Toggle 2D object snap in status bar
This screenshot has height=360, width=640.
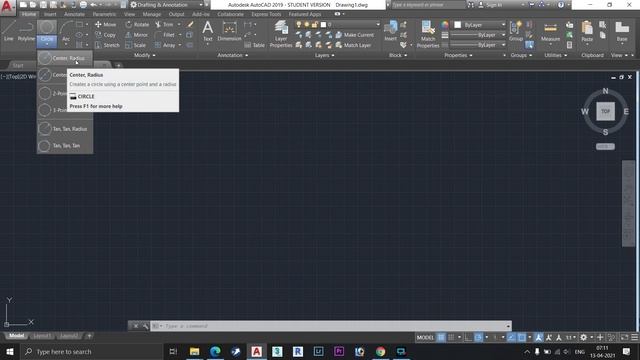pos(522,337)
